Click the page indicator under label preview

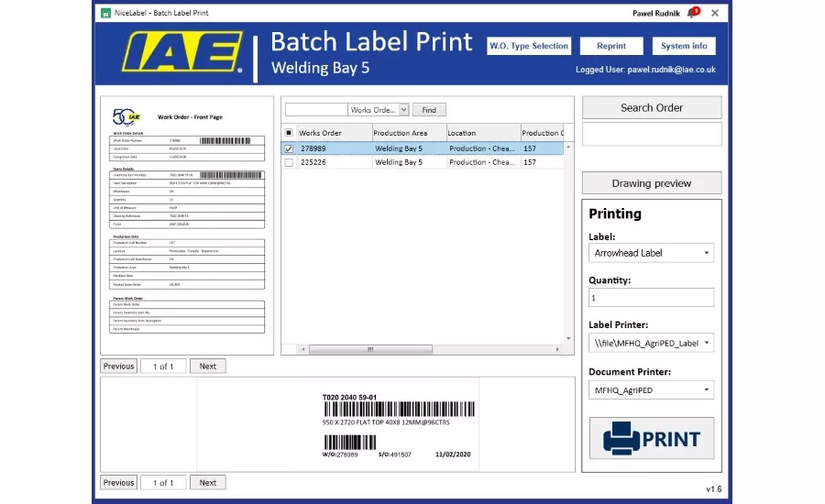163,482
